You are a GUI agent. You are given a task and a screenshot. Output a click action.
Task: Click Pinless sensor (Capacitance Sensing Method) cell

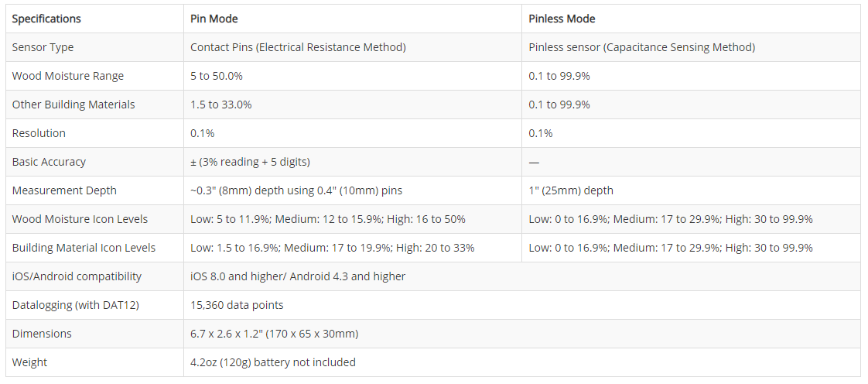641,48
